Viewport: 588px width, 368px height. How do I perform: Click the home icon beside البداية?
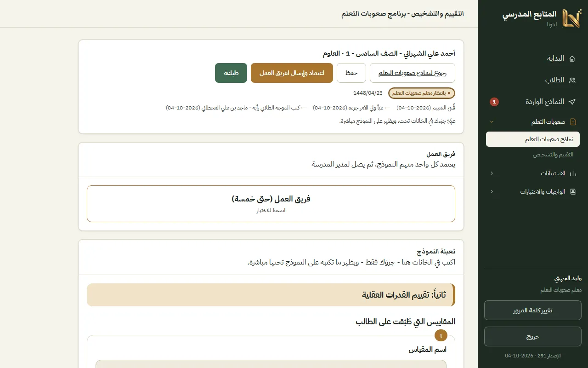click(572, 58)
